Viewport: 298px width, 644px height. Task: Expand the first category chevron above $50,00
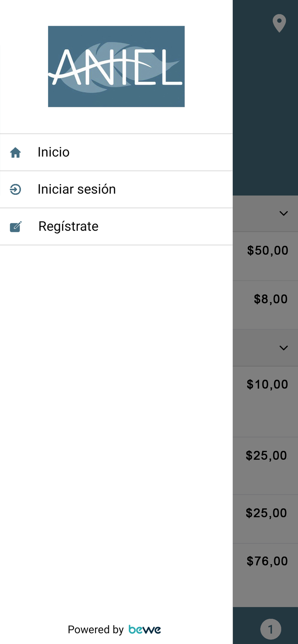pyautogui.click(x=283, y=213)
